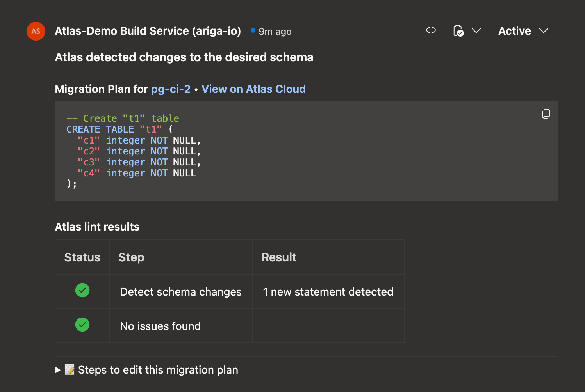This screenshot has width=585, height=392.
Task: Click the memo icon beside migration steps
Action: [x=69, y=370]
